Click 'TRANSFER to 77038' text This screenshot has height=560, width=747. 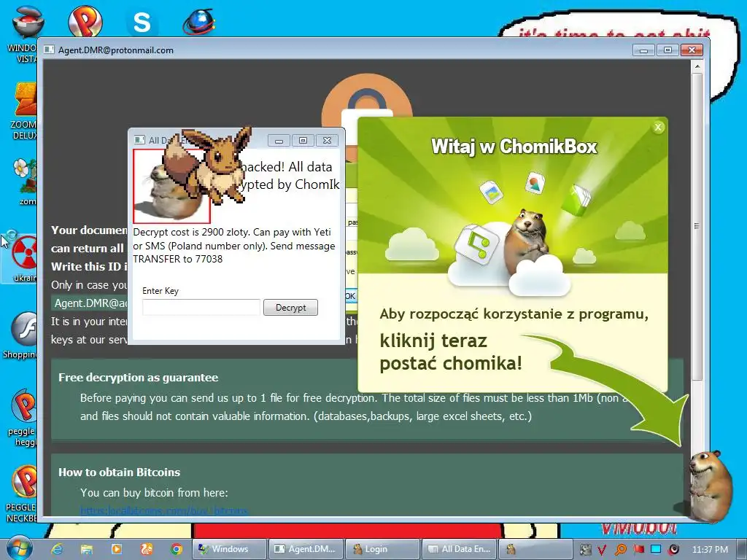(x=178, y=259)
